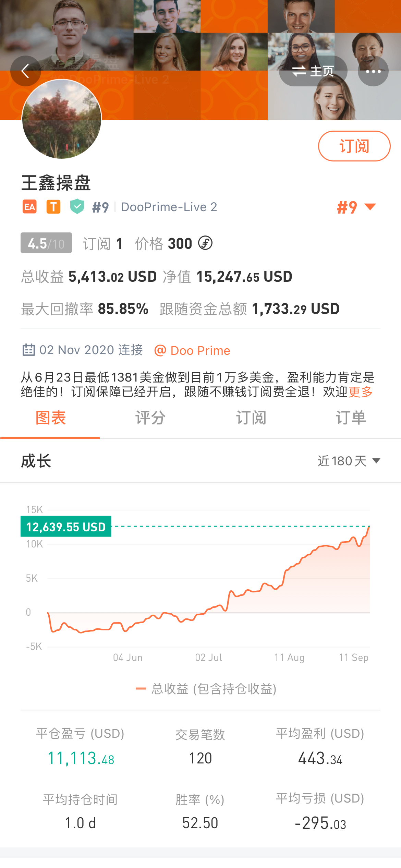Viewport: 401px width, 868px height.
Task: Tap the 4.5/10 rating badge
Action: click(46, 243)
